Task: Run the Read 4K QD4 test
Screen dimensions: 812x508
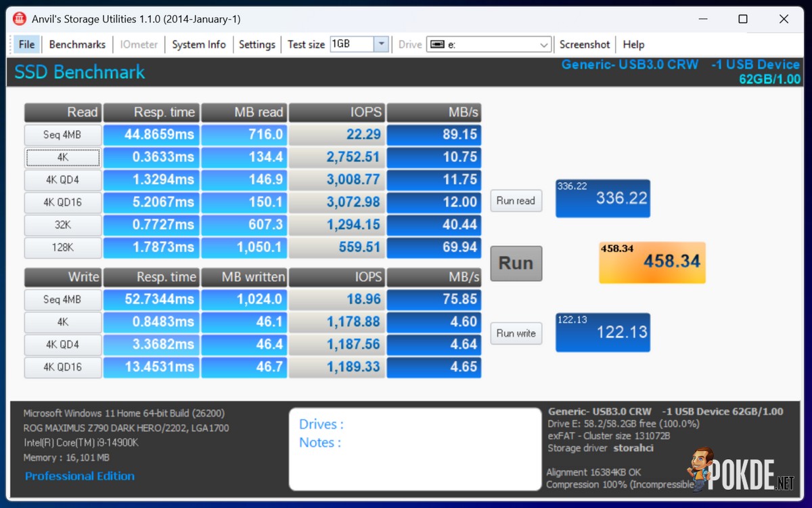Action: tap(62, 179)
